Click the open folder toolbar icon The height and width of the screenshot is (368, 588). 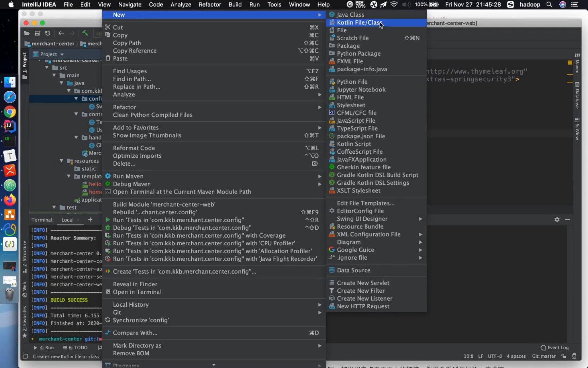27,33
